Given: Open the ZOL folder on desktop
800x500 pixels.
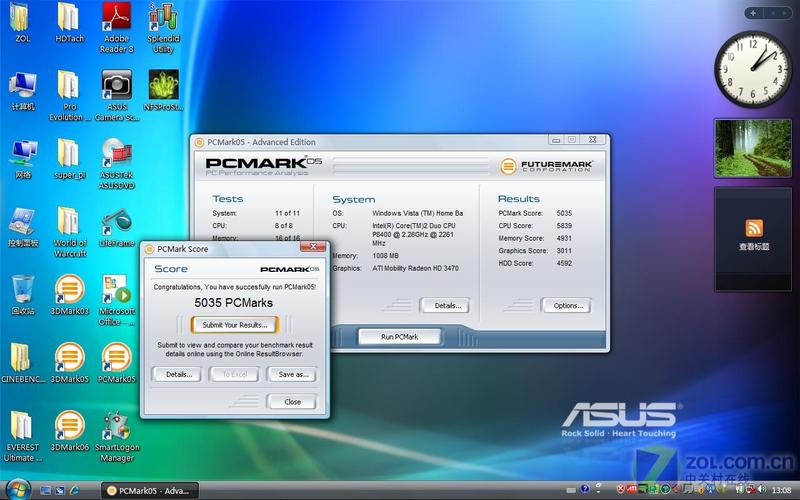Looking at the screenshot, I should (21, 21).
